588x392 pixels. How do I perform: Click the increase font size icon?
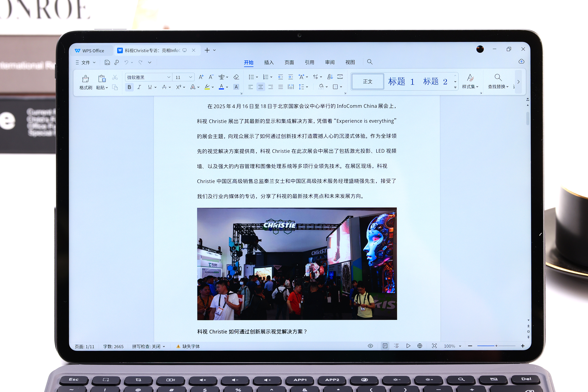click(201, 77)
